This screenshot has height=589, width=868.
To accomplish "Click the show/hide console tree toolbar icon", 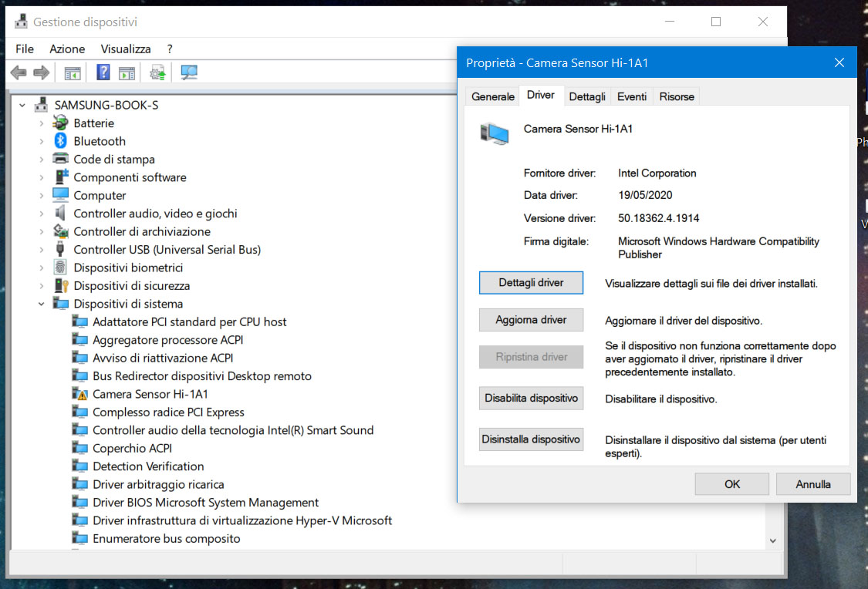I will pyautogui.click(x=73, y=73).
